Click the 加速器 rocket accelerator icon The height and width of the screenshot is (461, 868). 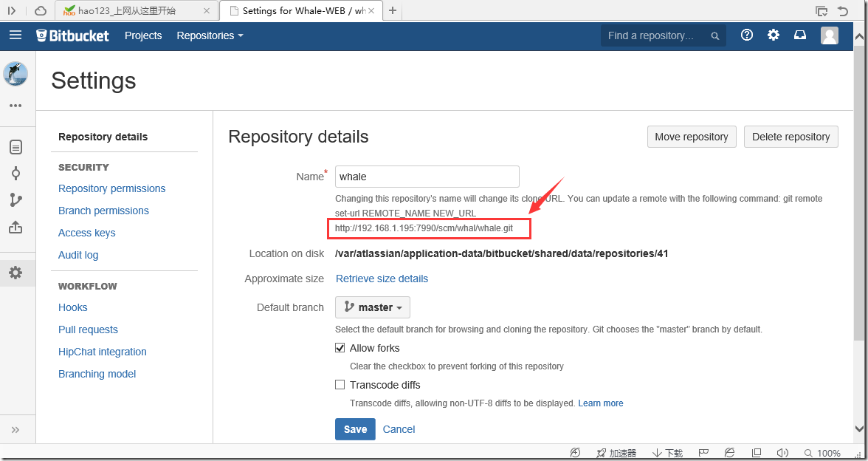601,454
